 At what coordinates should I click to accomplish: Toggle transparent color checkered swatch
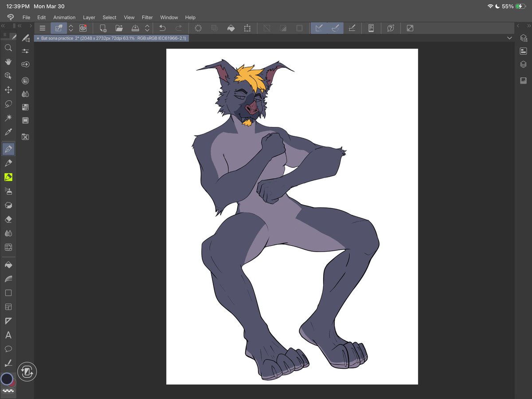point(8,391)
